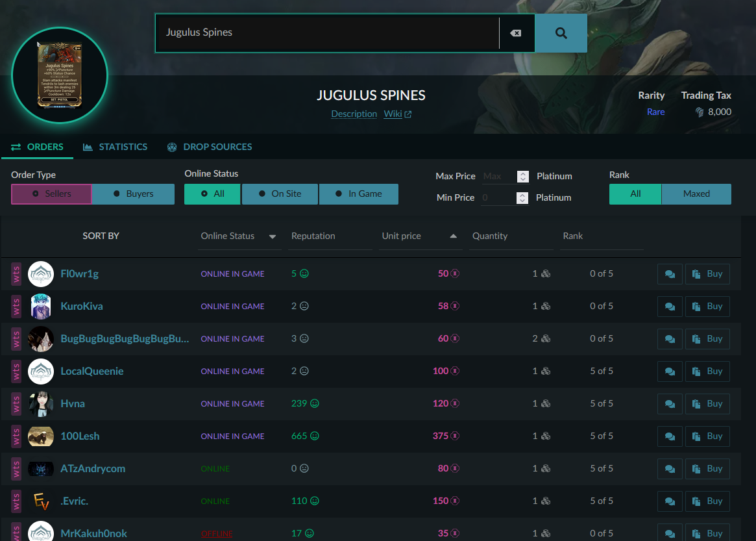This screenshot has width=756, height=541.
Task: Open the Statistics tab
Action: [116, 147]
